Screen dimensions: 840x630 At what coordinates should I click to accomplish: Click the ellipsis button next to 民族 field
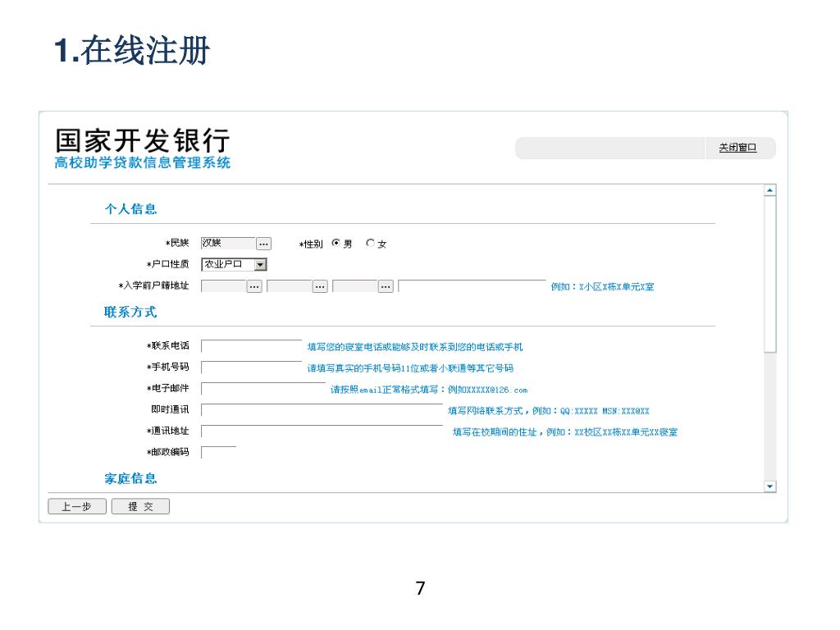point(263,244)
